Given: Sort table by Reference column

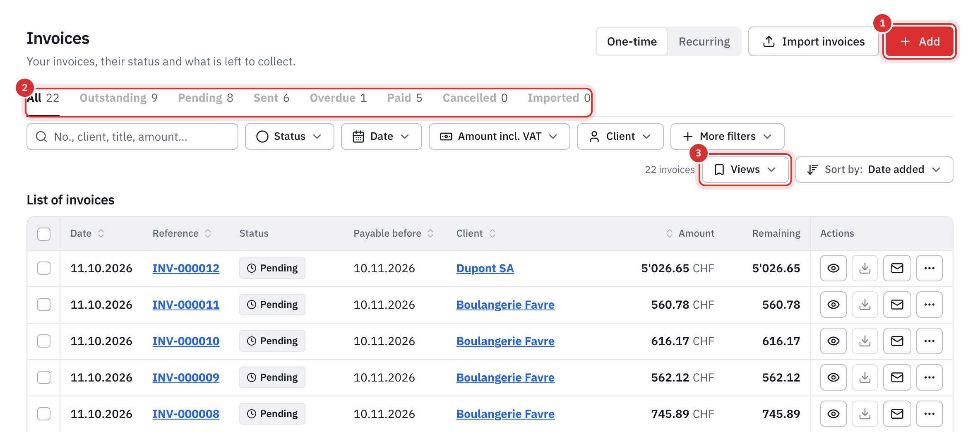Looking at the screenshot, I should (182, 233).
